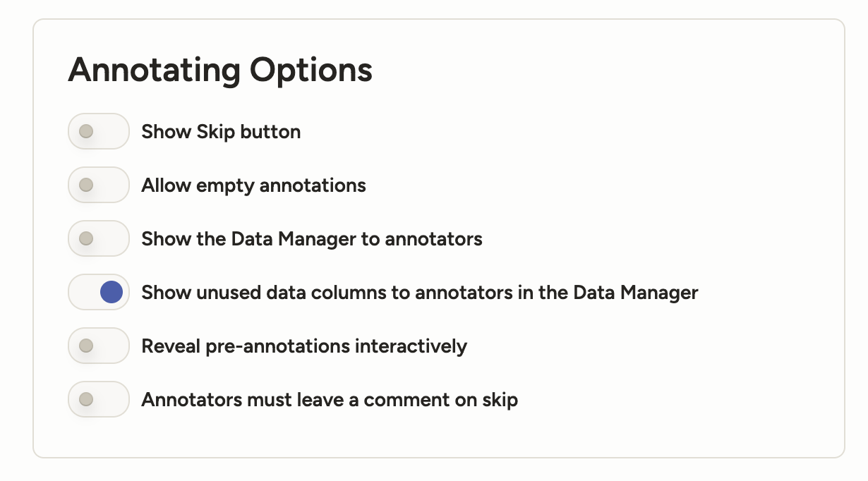Click the grey knob beside Reveal pre-annotations
This screenshot has width=868, height=481.
click(86, 346)
